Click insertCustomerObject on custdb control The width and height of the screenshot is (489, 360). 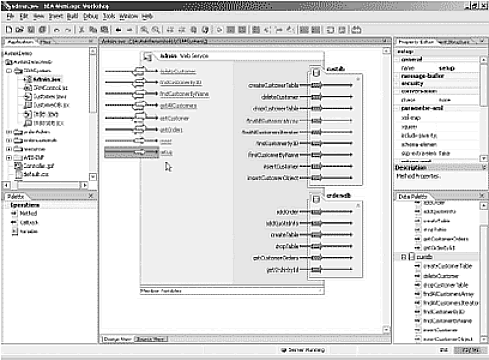coord(272,178)
